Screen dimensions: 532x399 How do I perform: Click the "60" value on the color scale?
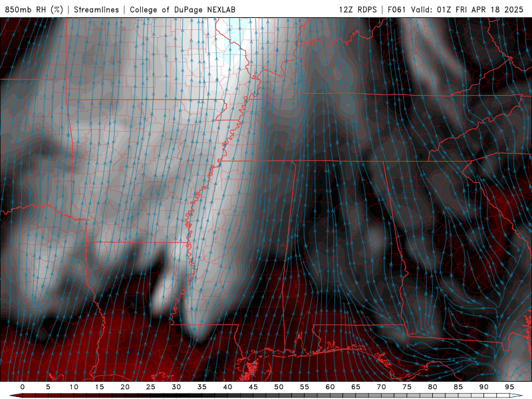click(330, 387)
